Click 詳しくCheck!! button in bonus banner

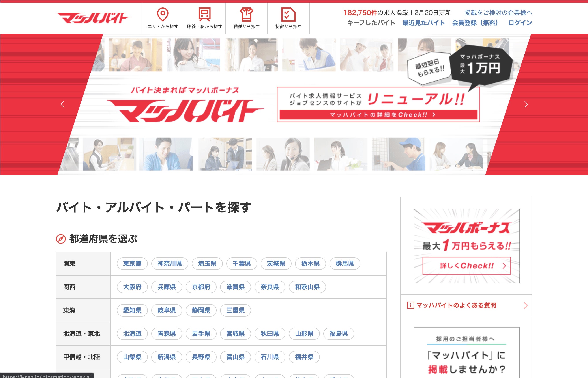[466, 266]
